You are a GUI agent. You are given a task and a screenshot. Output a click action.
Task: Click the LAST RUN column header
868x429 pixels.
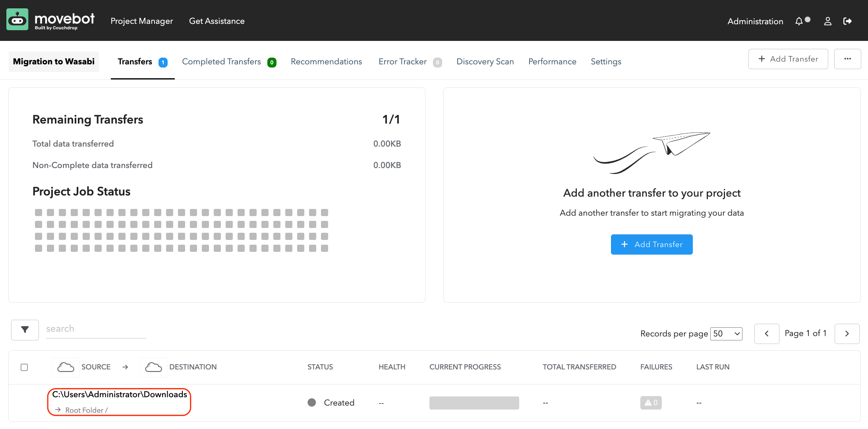point(713,367)
